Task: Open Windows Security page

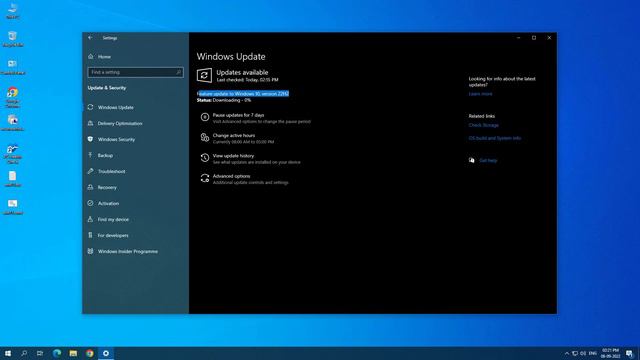Action: point(116,139)
